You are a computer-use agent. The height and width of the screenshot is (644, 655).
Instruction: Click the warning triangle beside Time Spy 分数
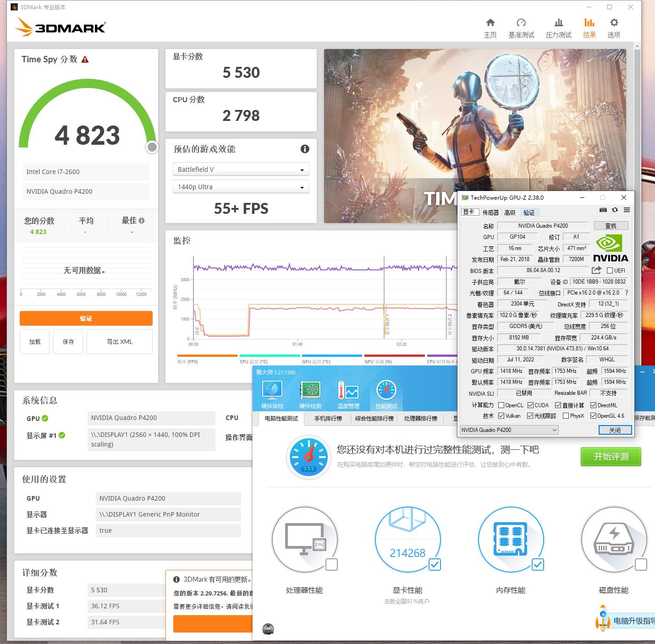(x=85, y=60)
